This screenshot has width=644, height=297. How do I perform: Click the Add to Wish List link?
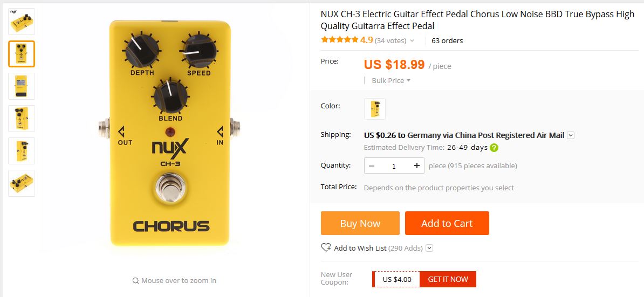(360, 248)
